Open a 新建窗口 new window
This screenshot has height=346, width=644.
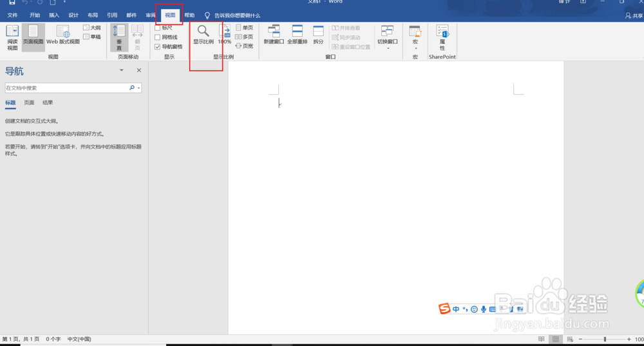[274, 35]
